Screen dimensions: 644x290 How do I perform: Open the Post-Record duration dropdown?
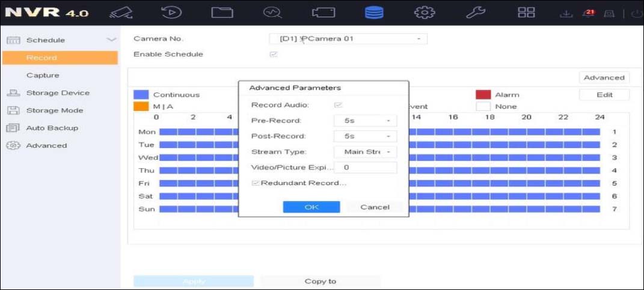tap(365, 136)
